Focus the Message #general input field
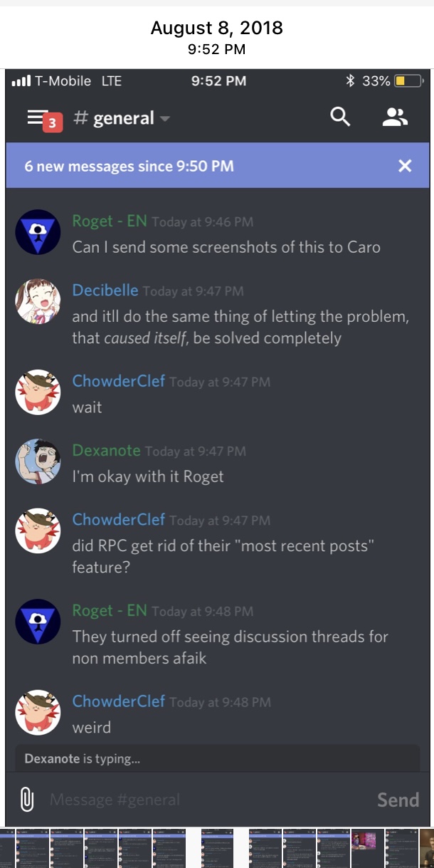 coord(206,800)
